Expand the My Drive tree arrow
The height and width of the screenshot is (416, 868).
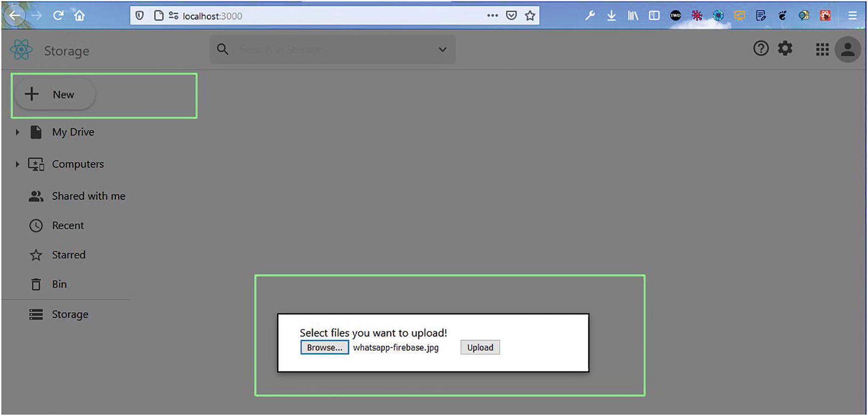click(17, 132)
